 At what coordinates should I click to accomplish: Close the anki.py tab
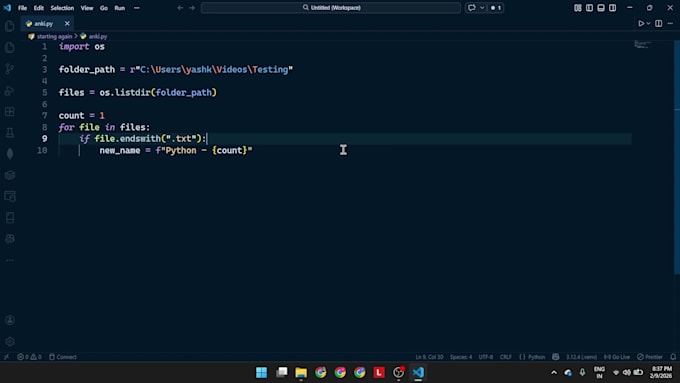click(x=67, y=23)
